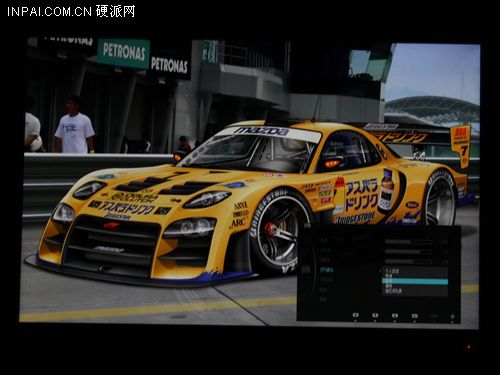Click the fourth OSD bottom bar icon
Image resolution: width=500 pixels, height=375 pixels.
pyautogui.click(x=415, y=316)
